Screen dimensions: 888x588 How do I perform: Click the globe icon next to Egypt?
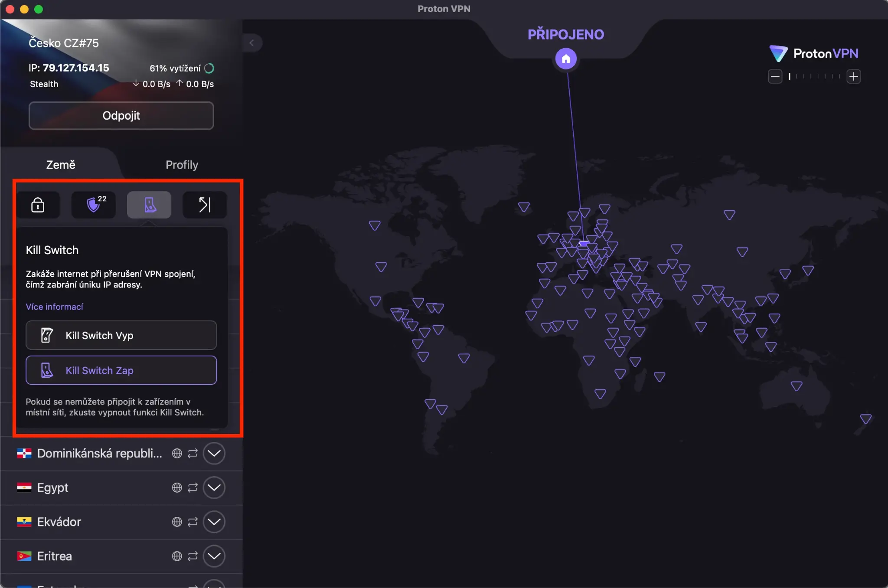click(x=177, y=487)
